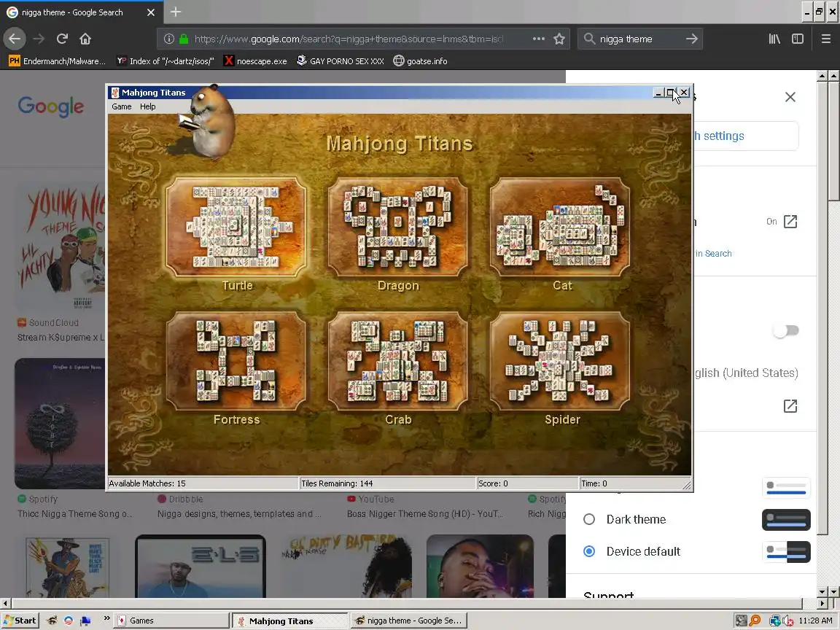Click 'Tiles Remaining: 144' status text
Screen dimensions: 840x630
337,483
